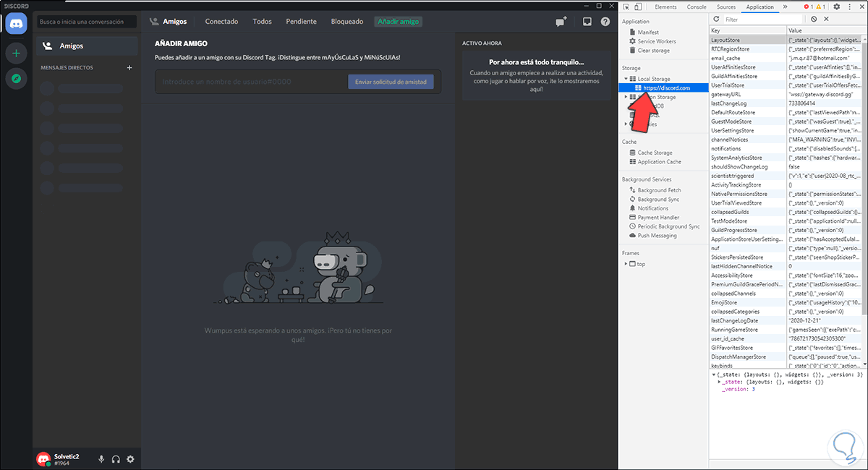Switch to the Elements tab
The image size is (868, 470).
pos(665,7)
